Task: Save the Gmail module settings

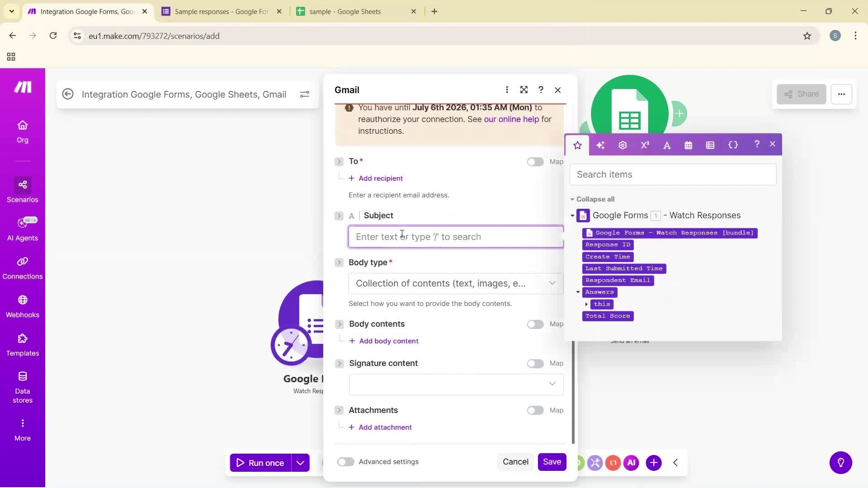Action: [x=552, y=462]
